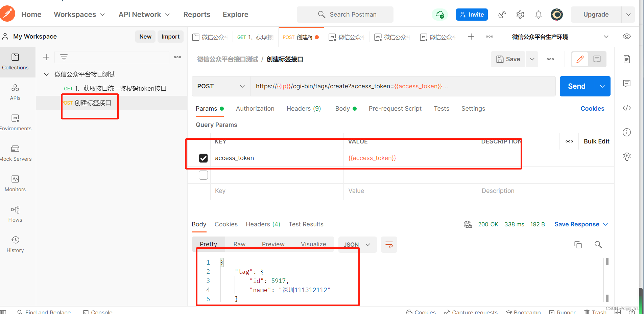Click the Invite button
The height and width of the screenshot is (314, 644).
[472, 15]
